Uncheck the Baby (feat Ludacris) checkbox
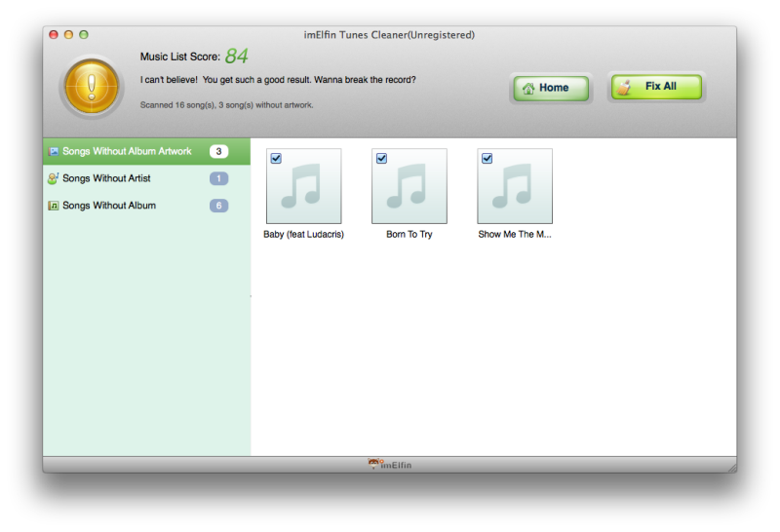The image size is (780, 532). [x=276, y=158]
